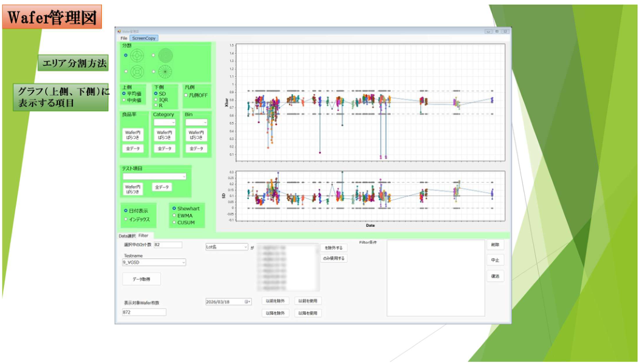Click the 選択中のロット数 input field
The width and height of the screenshot is (639, 364).
click(x=168, y=245)
